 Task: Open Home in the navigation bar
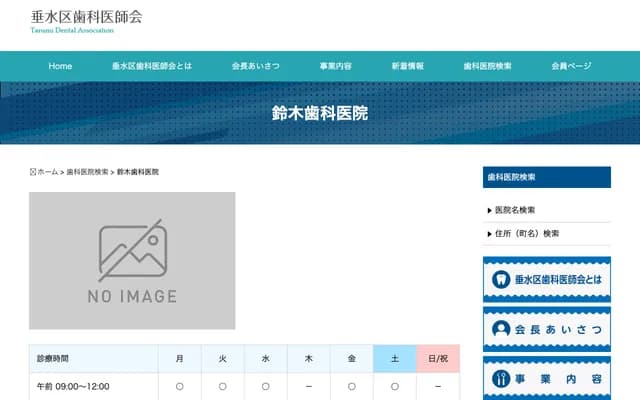[60, 66]
